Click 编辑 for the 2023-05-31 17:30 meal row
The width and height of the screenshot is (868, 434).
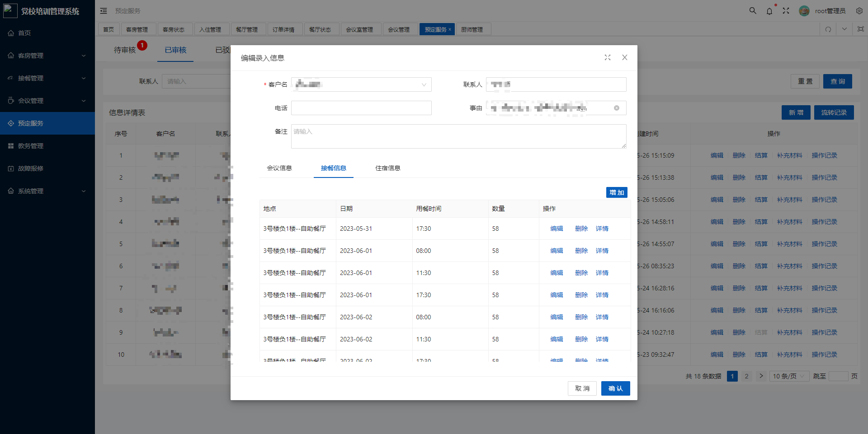[x=557, y=229]
